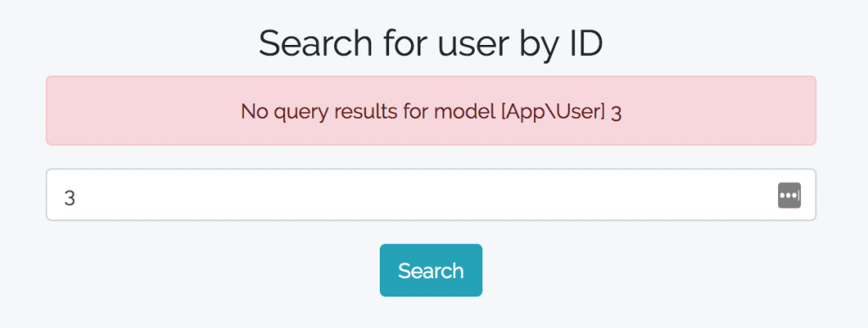This screenshot has width=868, height=328.
Task: Submit the user ID with the teal Search button
Action: click(431, 270)
